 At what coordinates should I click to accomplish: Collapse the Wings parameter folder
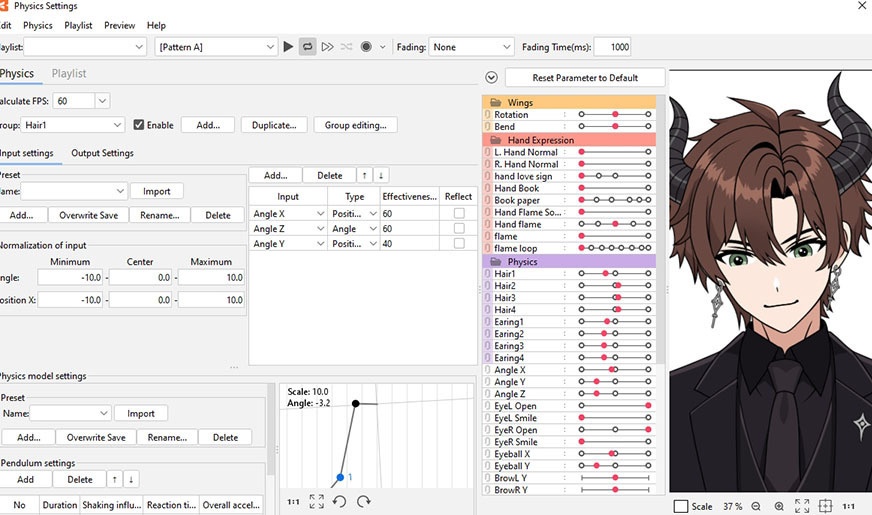pyautogui.click(x=496, y=102)
